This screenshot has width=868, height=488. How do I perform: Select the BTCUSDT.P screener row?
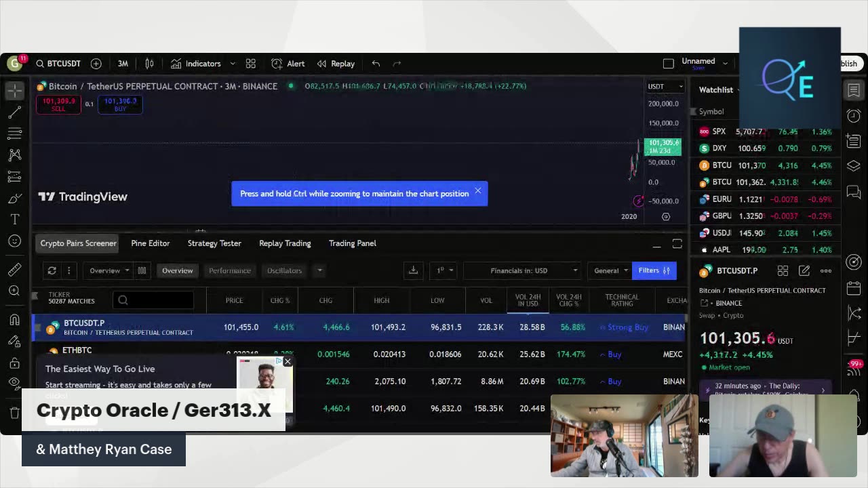[359, 327]
